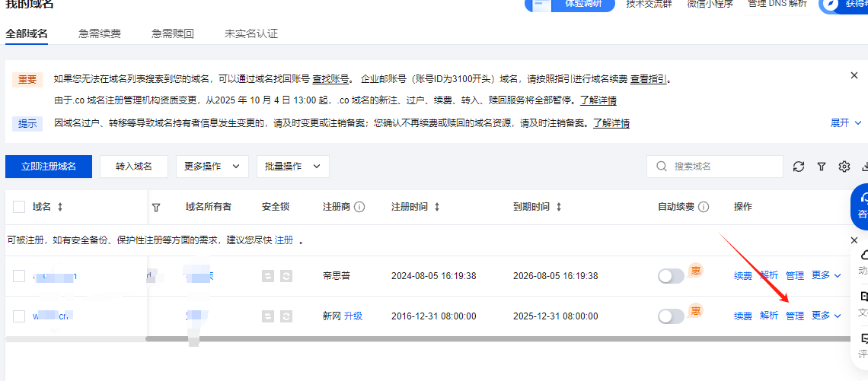This screenshot has width=868, height=381.
Task: Follow the 查找账号 link
Action: [330, 79]
